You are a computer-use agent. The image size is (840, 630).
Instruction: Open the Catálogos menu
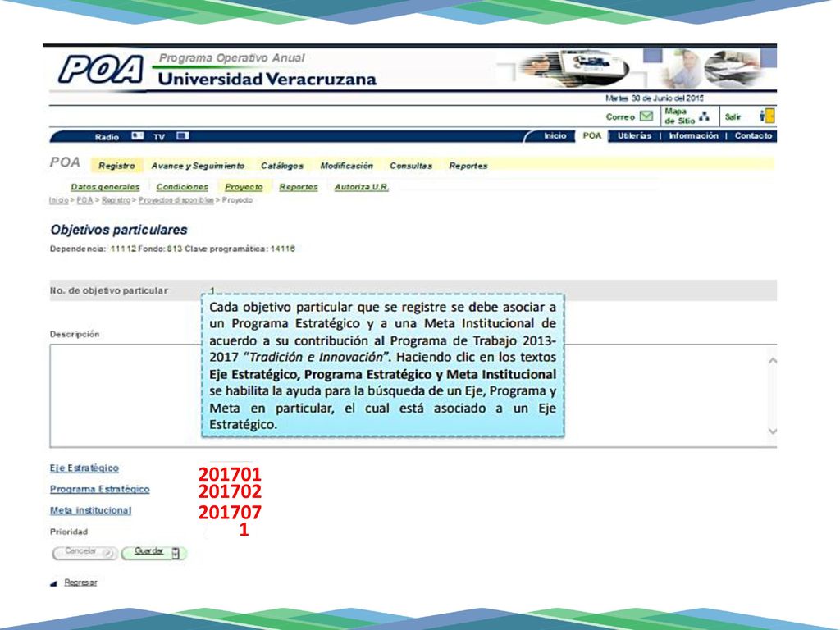coord(282,166)
